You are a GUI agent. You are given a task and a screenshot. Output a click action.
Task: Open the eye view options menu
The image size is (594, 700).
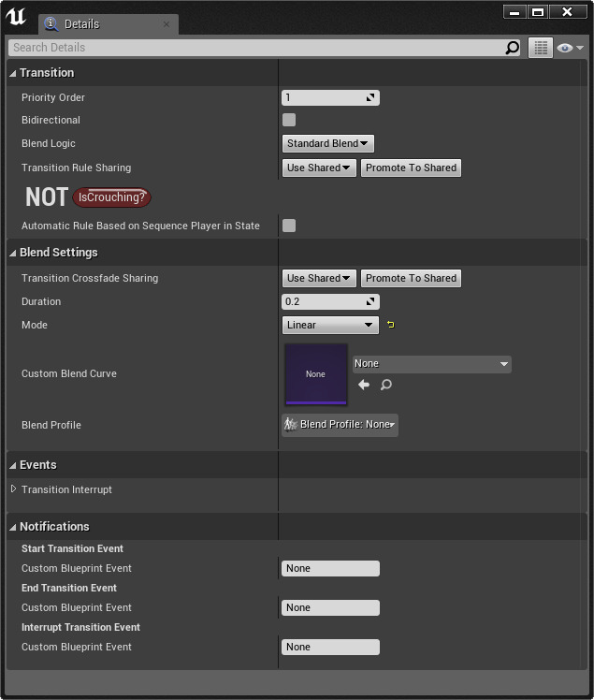click(x=569, y=48)
